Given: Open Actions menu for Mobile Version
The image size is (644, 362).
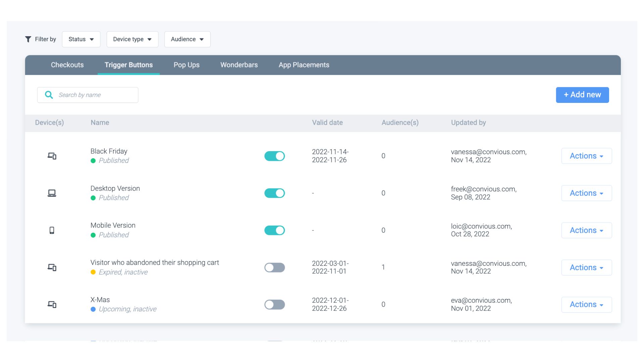Looking at the screenshot, I should [586, 230].
